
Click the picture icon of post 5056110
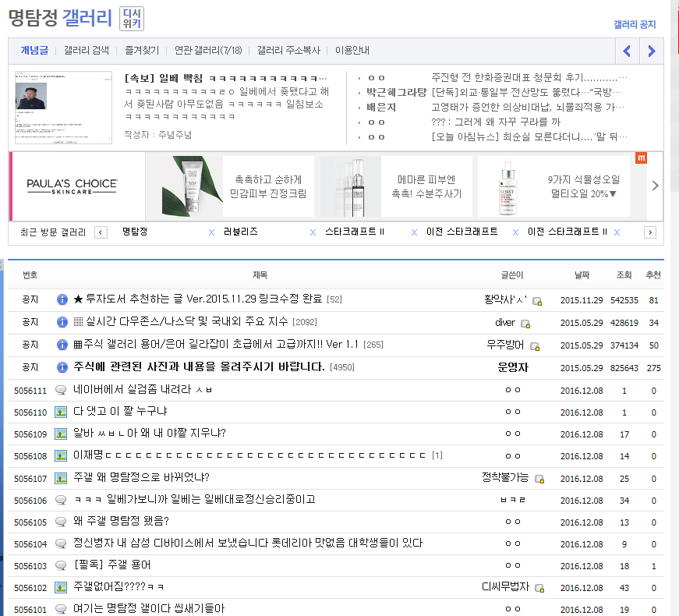[61, 412]
